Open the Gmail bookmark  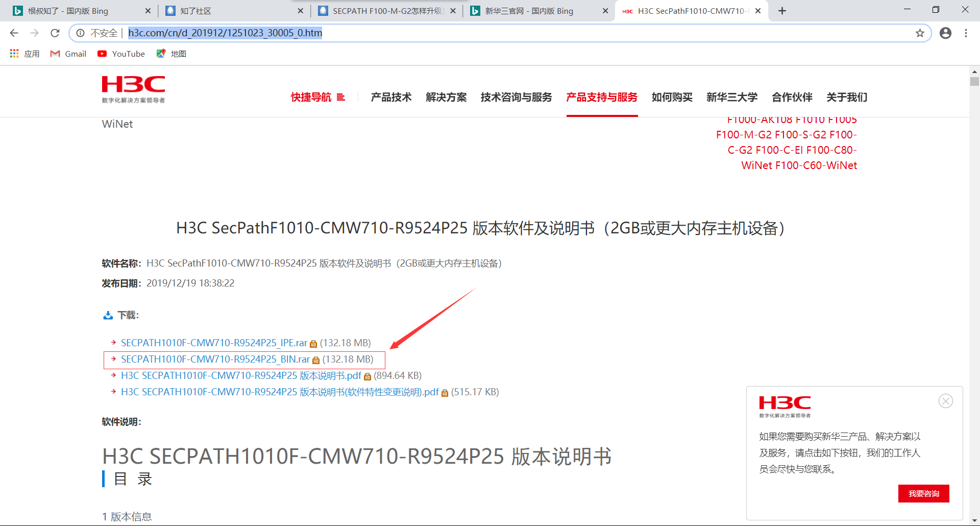[x=68, y=54]
